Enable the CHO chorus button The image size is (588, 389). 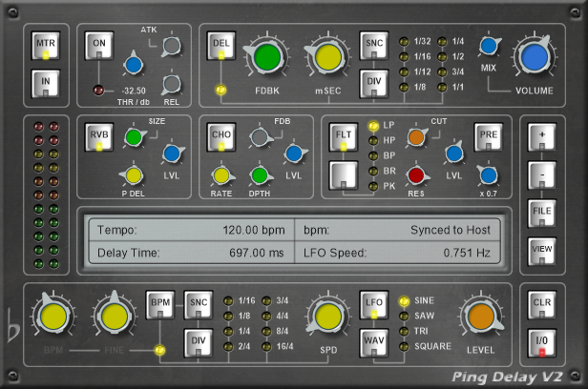220,135
